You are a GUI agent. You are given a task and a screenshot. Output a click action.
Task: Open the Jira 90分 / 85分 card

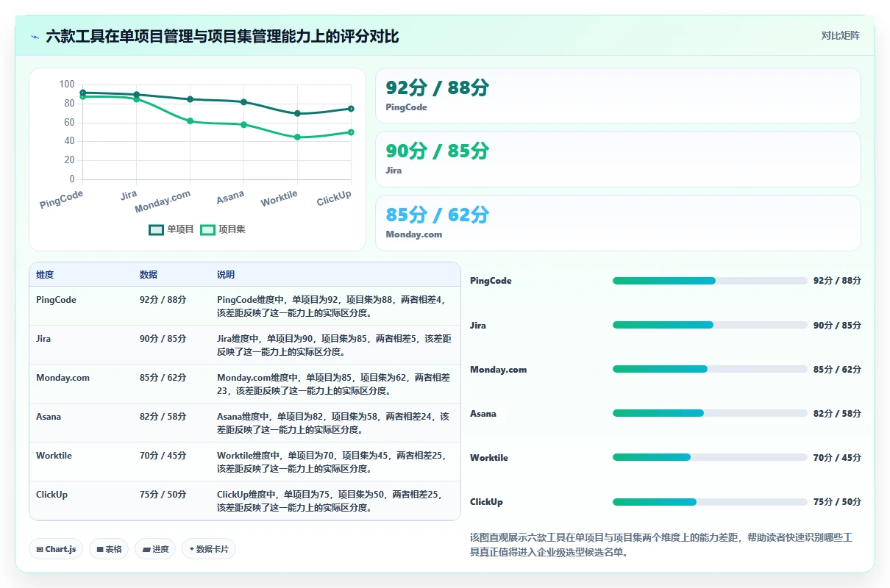coord(618,159)
